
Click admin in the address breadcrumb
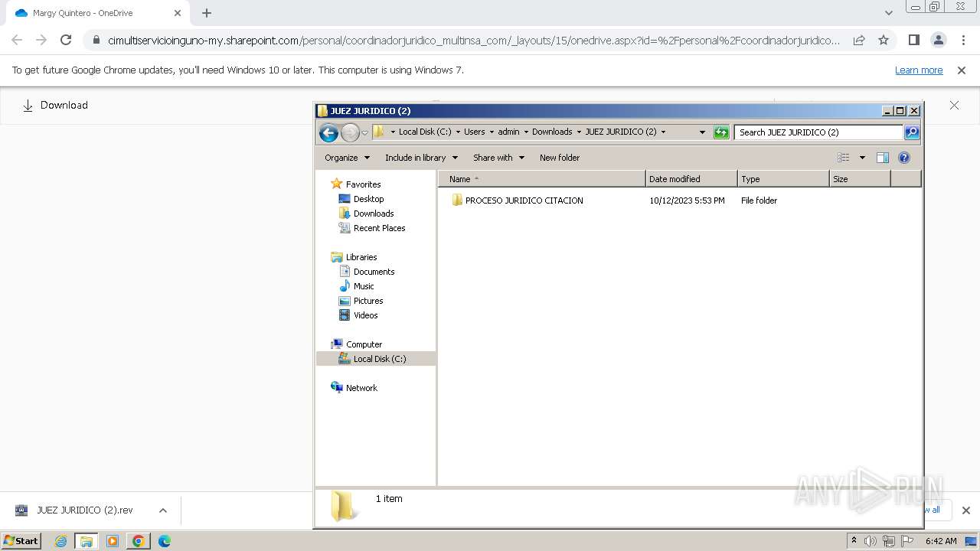[x=508, y=132]
